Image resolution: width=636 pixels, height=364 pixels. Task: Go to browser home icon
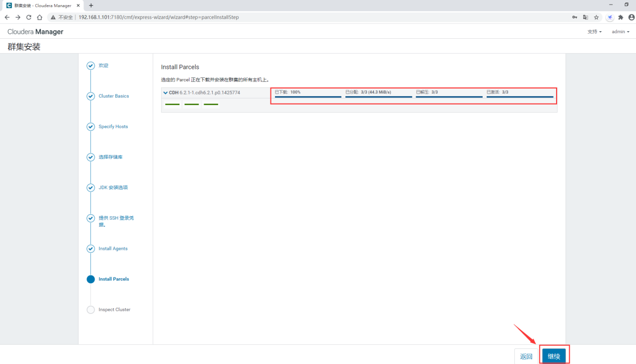point(39,17)
